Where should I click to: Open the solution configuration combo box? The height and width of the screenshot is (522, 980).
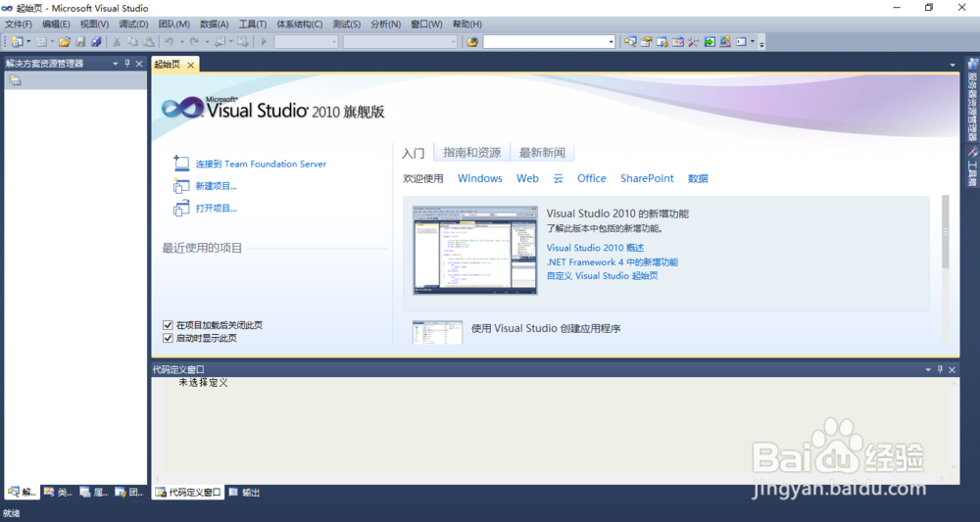(x=306, y=42)
